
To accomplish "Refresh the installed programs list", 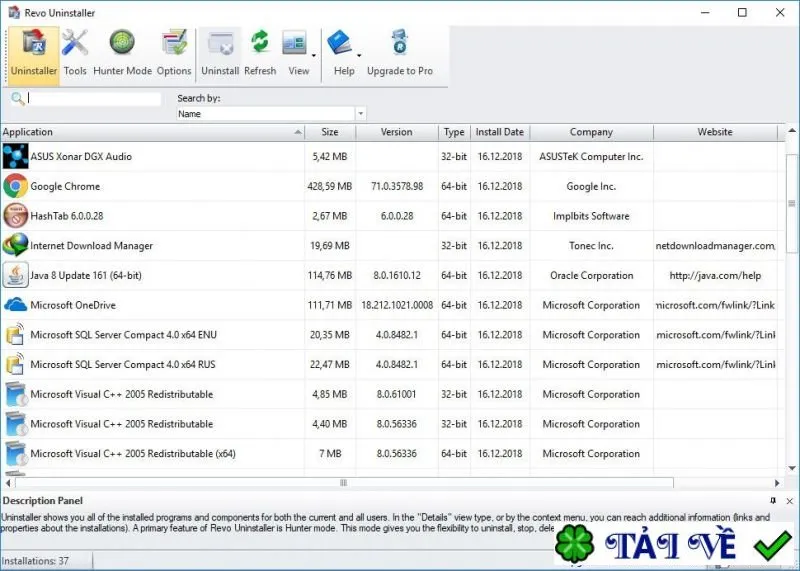I will pos(260,53).
